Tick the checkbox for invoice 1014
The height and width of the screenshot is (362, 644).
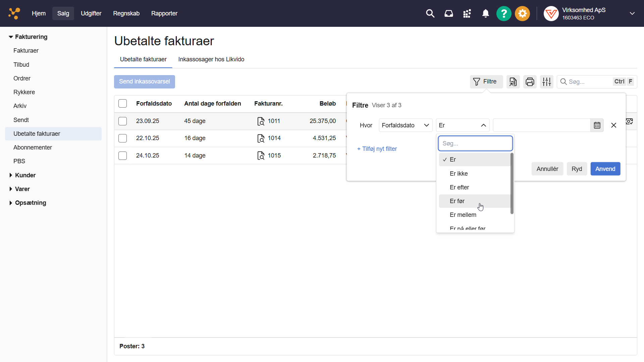123,138
